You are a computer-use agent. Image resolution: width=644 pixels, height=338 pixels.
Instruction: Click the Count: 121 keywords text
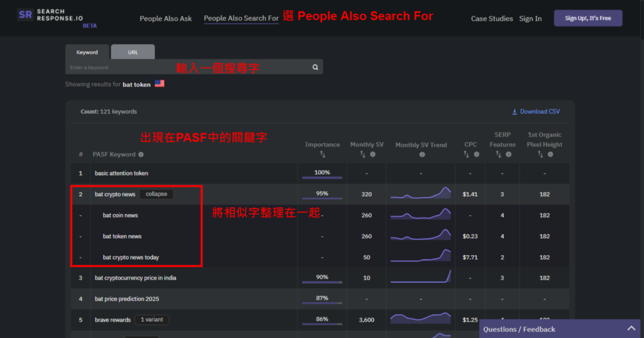tap(108, 112)
